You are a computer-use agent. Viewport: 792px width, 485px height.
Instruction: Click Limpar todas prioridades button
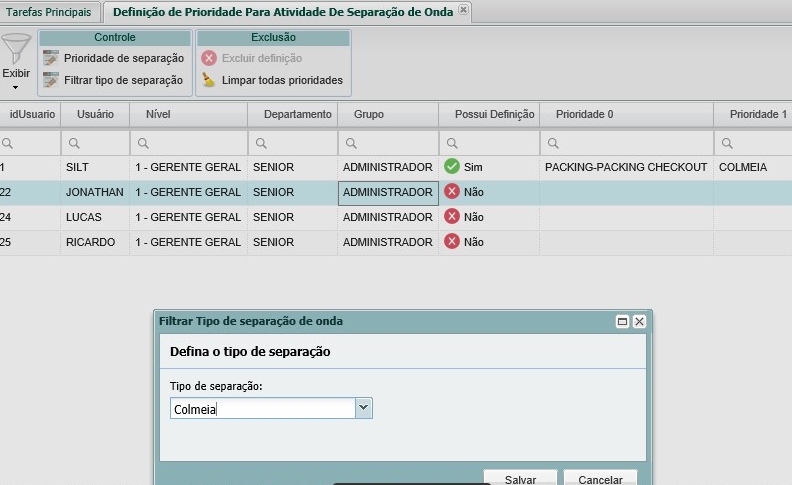coord(273,80)
